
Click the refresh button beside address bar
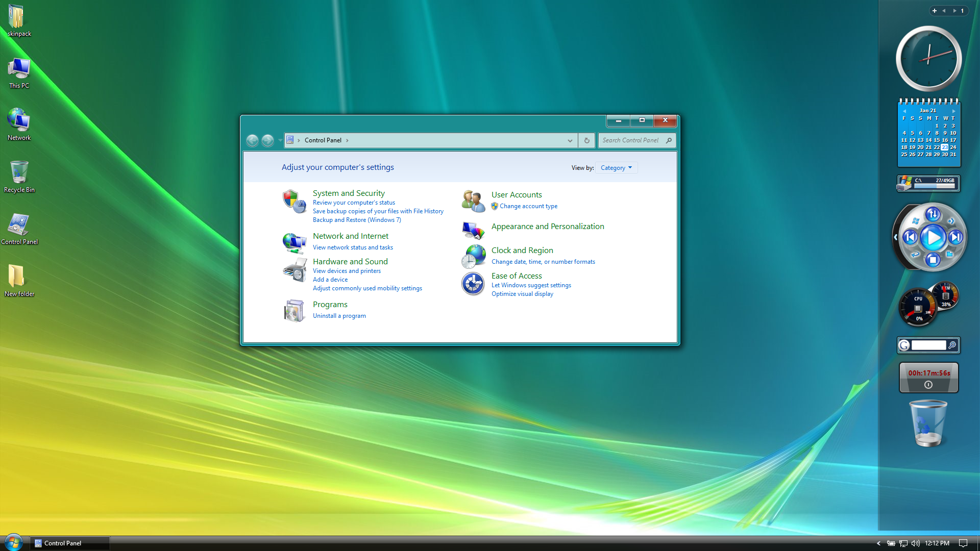click(x=586, y=141)
